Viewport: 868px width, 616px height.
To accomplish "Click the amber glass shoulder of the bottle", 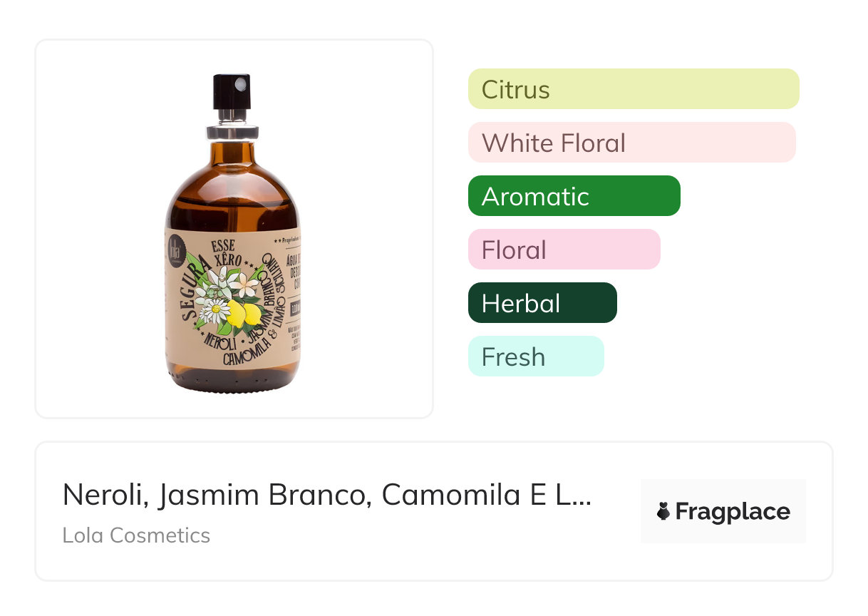I will pyautogui.click(x=232, y=182).
